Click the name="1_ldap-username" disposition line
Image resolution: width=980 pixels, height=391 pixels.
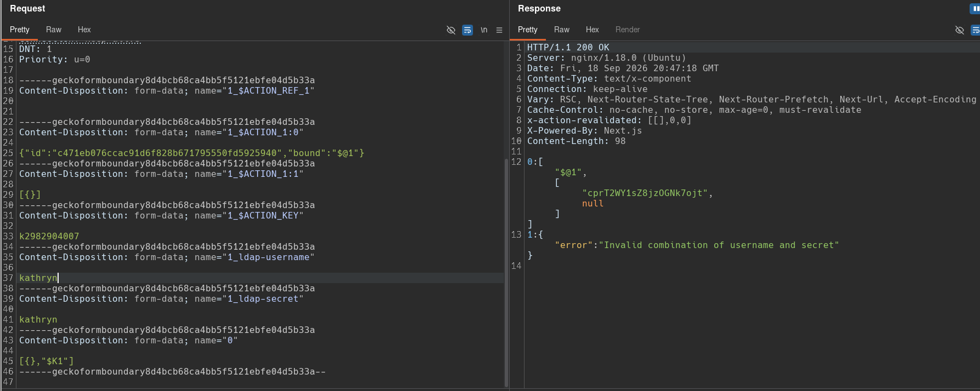(167, 257)
